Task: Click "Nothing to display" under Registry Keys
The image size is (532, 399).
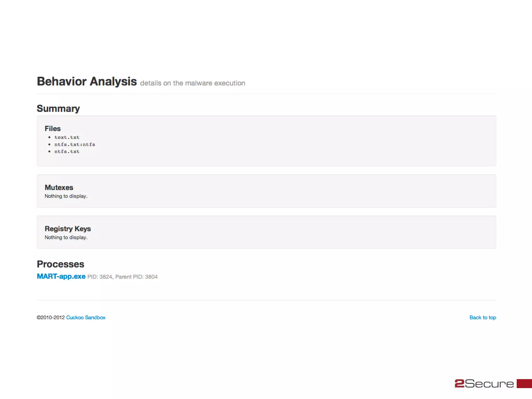Action: click(x=66, y=237)
